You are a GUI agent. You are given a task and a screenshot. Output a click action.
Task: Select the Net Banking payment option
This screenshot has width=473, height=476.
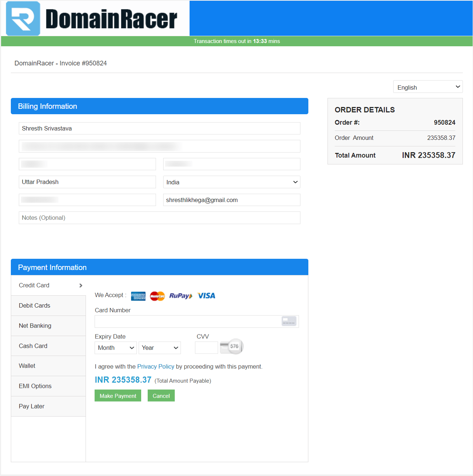(35, 326)
